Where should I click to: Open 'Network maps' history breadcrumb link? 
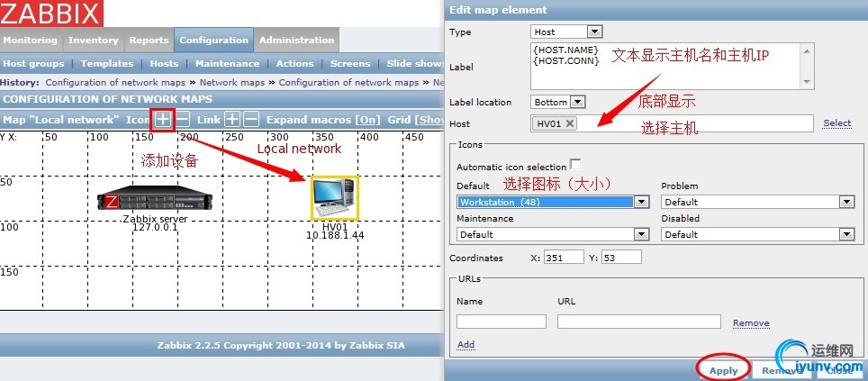coord(232,82)
